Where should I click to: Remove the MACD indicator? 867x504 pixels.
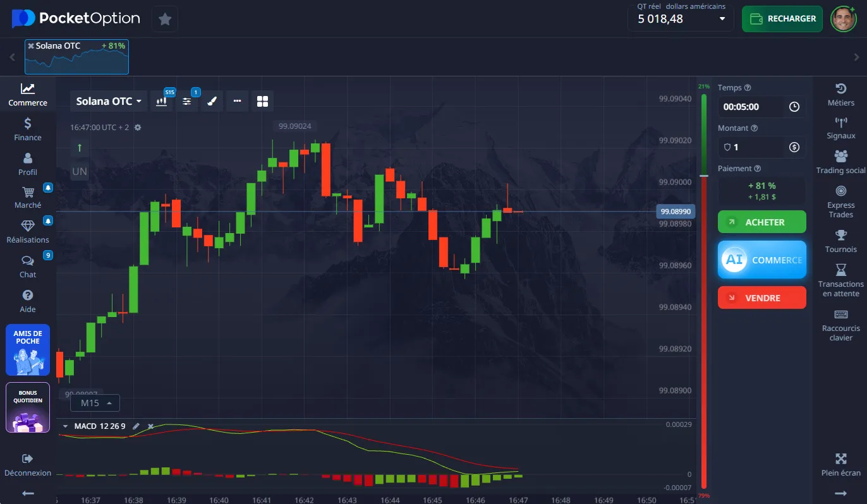coord(150,426)
